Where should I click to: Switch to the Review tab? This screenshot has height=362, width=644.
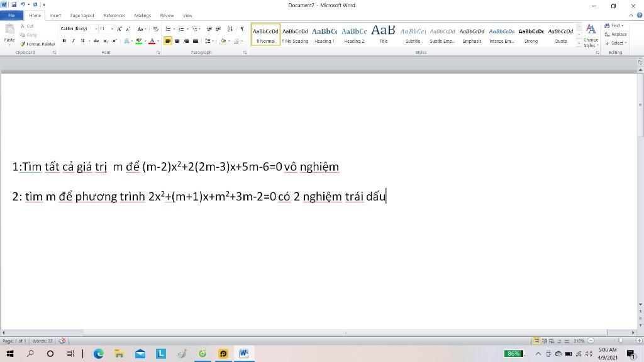pyautogui.click(x=167, y=15)
